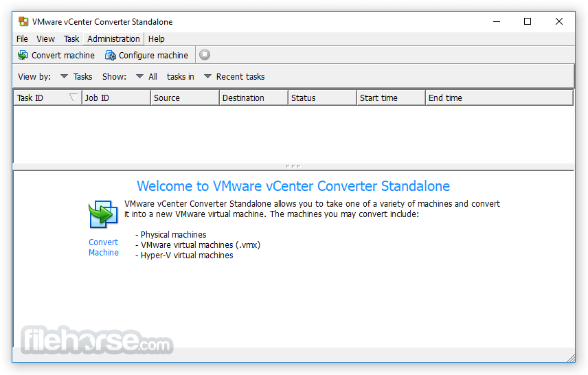The image size is (588, 375).
Task: Open the File menu
Action: pyautogui.click(x=22, y=39)
